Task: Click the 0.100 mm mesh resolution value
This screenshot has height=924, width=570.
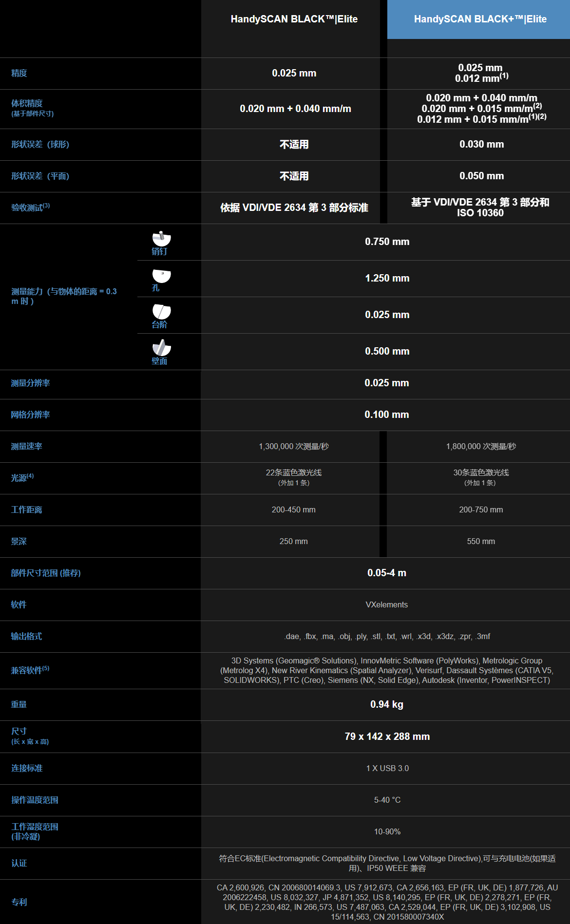Action: [387, 415]
